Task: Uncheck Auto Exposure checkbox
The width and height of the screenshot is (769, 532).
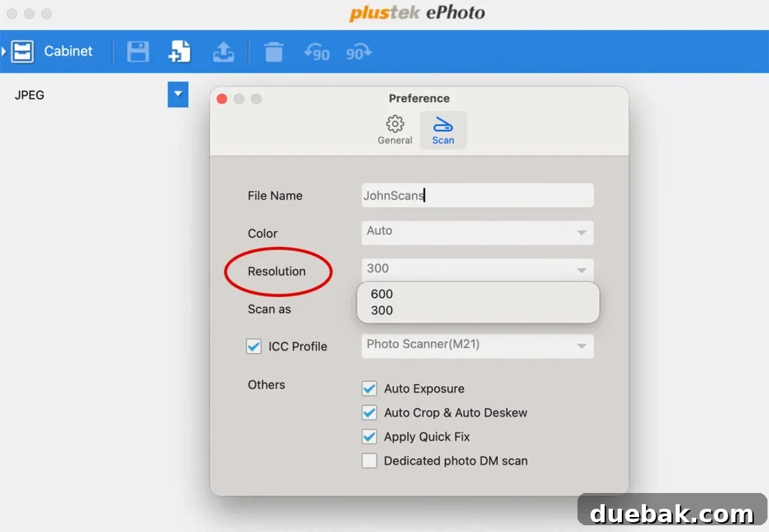Action: click(369, 389)
